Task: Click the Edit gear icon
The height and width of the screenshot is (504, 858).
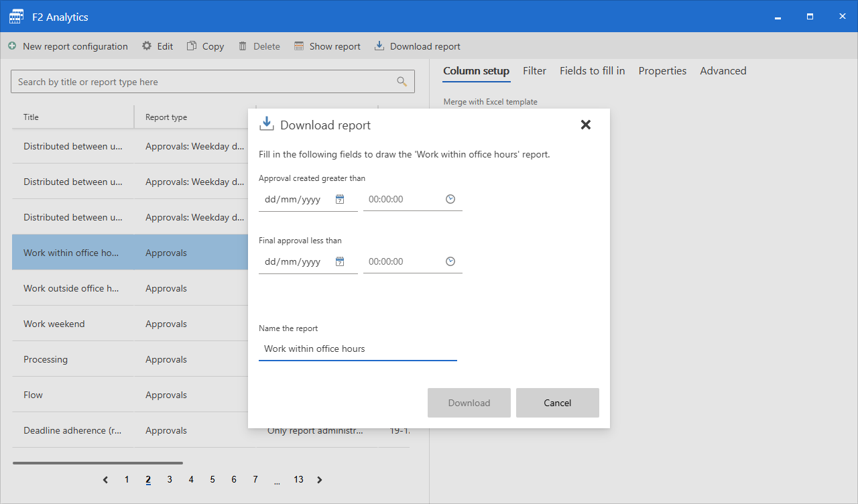Action: coord(147,46)
